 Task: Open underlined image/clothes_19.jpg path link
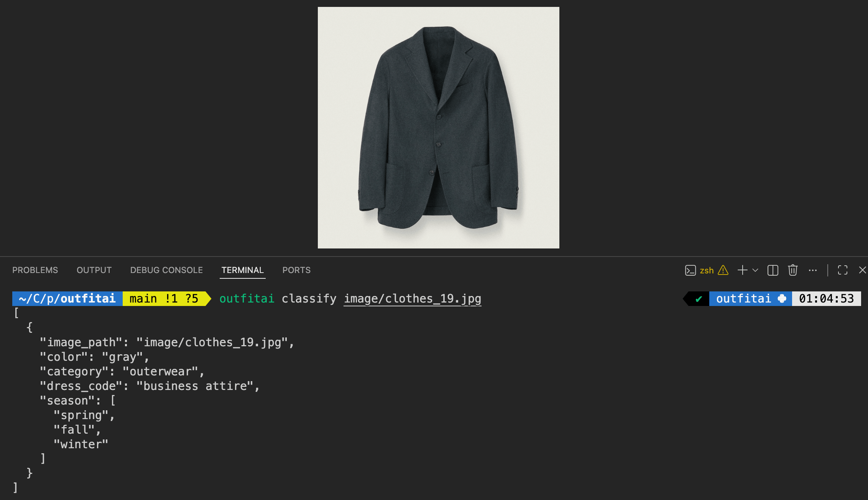coord(412,299)
